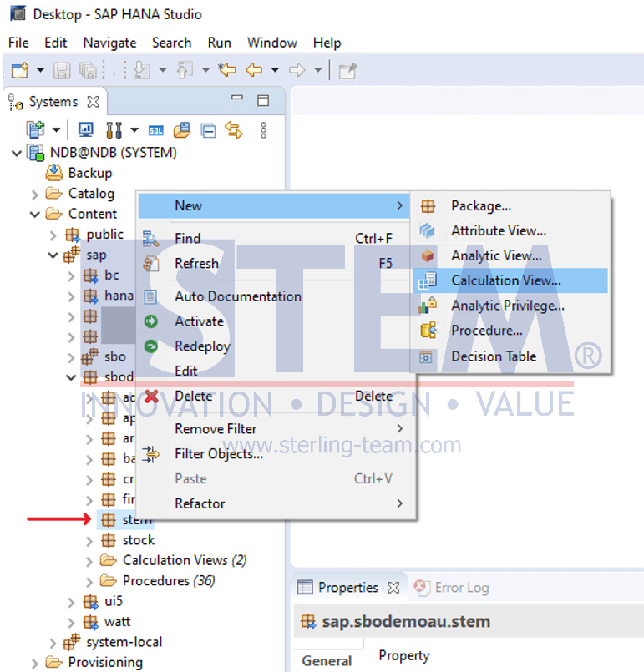Collapse the NDB@NDB (SYSTEM) node
Viewport: 644px width, 672px height.
click(x=17, y=153)
